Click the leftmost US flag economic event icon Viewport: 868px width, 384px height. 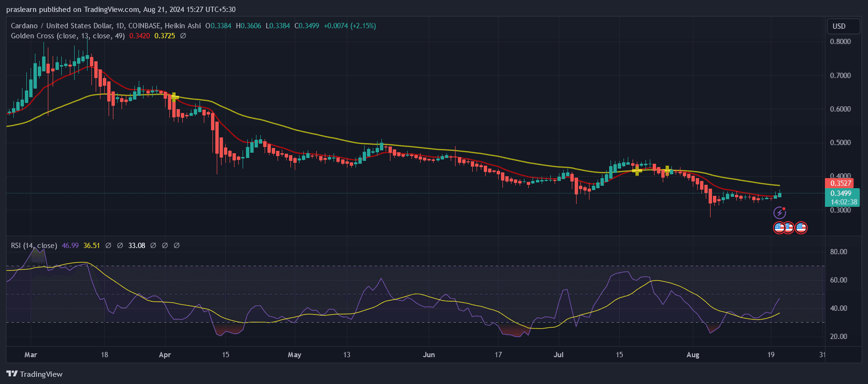pos(779,228)
